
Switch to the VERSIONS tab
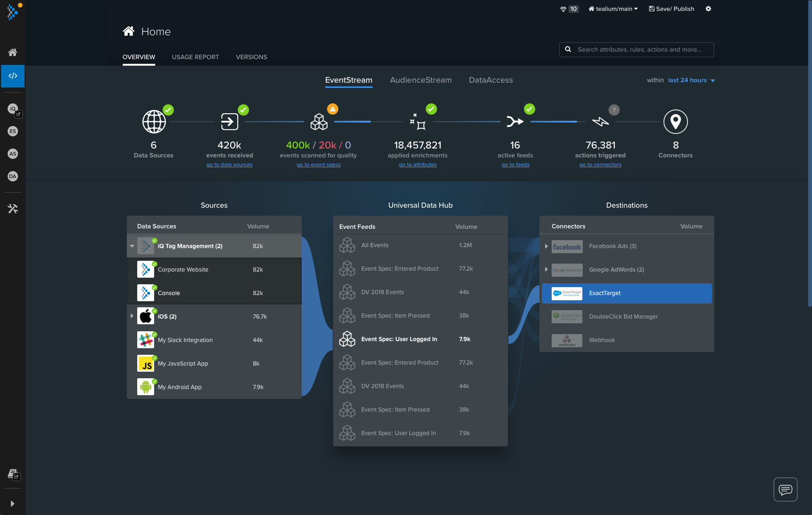[x=251, y=57]
